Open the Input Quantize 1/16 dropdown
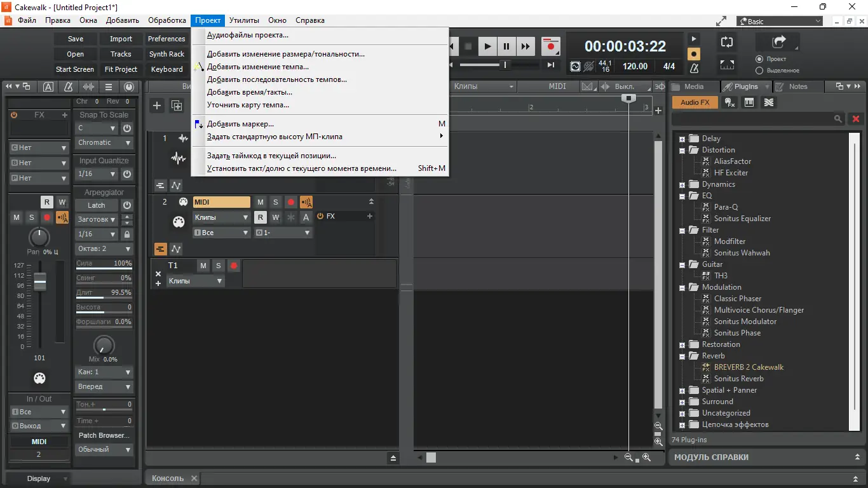Screen dimensions: 868x488 [97, 173]
